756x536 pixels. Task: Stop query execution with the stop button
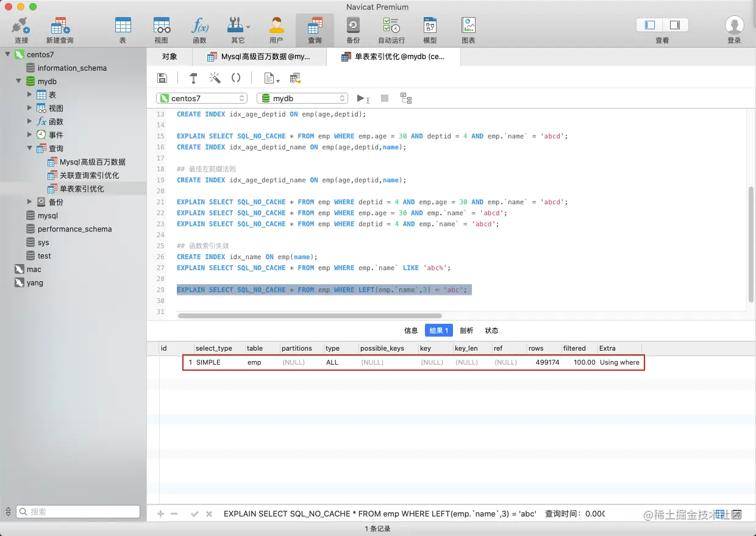(385, 98)
